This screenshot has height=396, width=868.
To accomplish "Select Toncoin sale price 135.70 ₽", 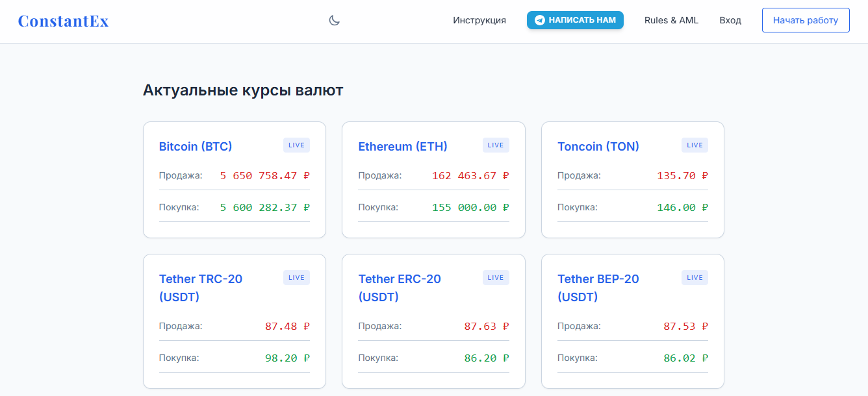I will click(683, 175).
